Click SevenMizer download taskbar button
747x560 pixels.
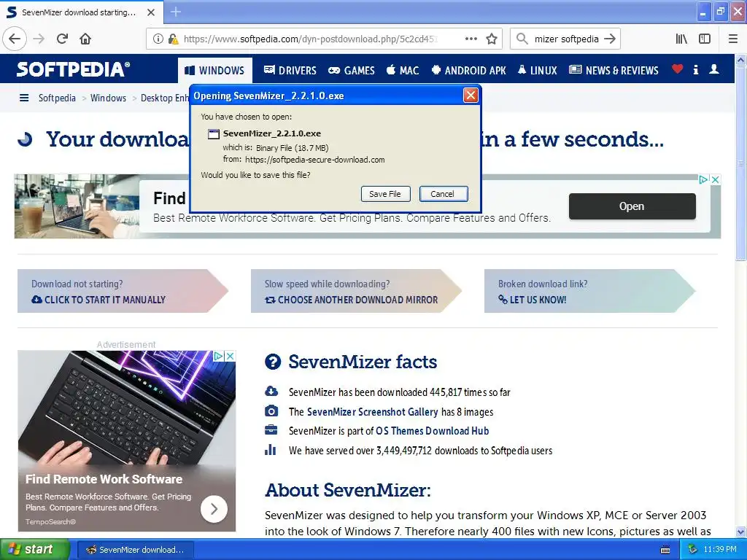point(135,550)
